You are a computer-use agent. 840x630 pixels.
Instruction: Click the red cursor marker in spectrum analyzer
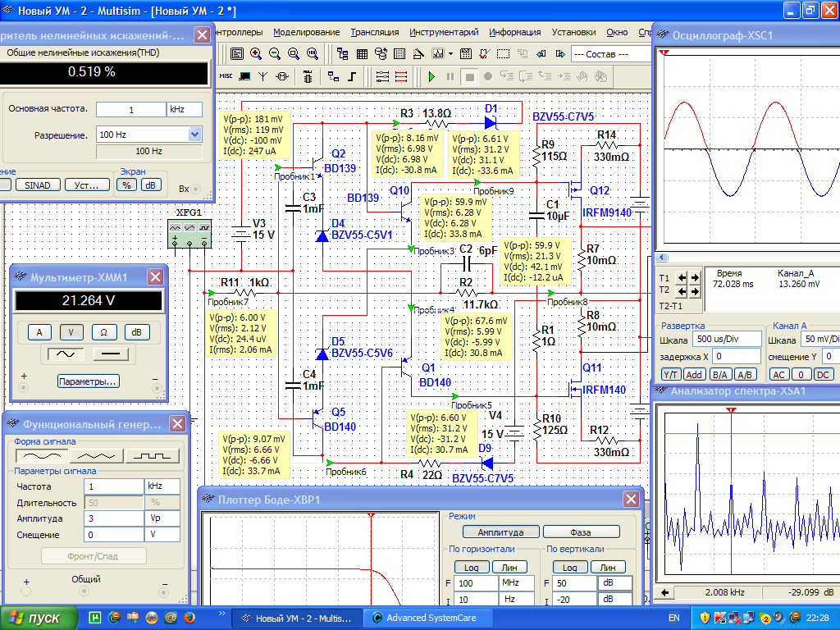pyautogui.click(x=731, y=410)
